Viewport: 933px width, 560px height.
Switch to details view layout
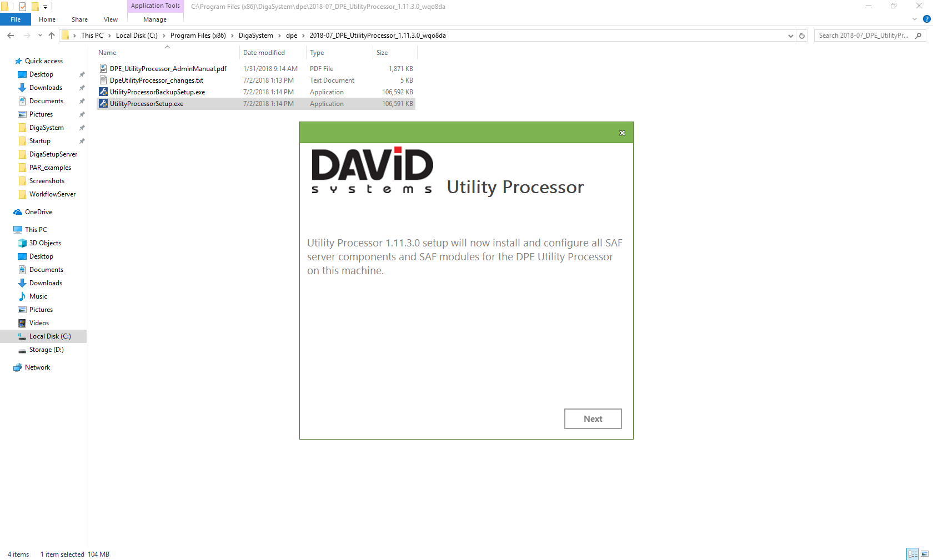[x=912, y=554]
